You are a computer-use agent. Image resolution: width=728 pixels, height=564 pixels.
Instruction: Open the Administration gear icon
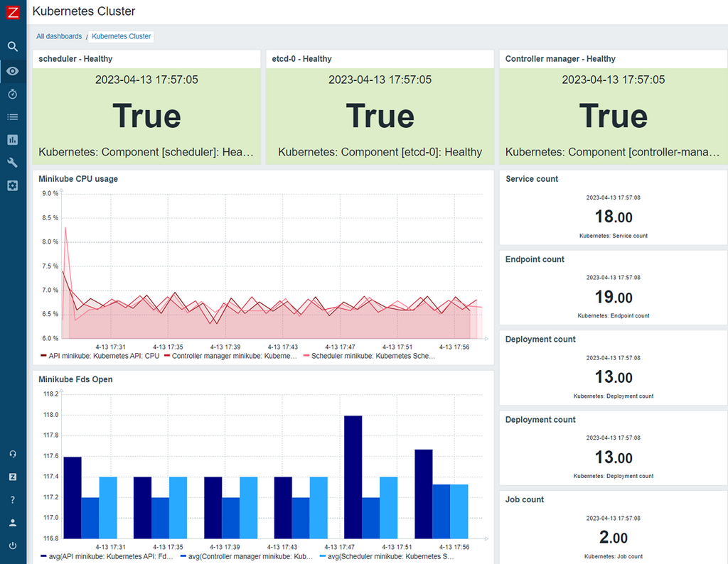[13, 185]
